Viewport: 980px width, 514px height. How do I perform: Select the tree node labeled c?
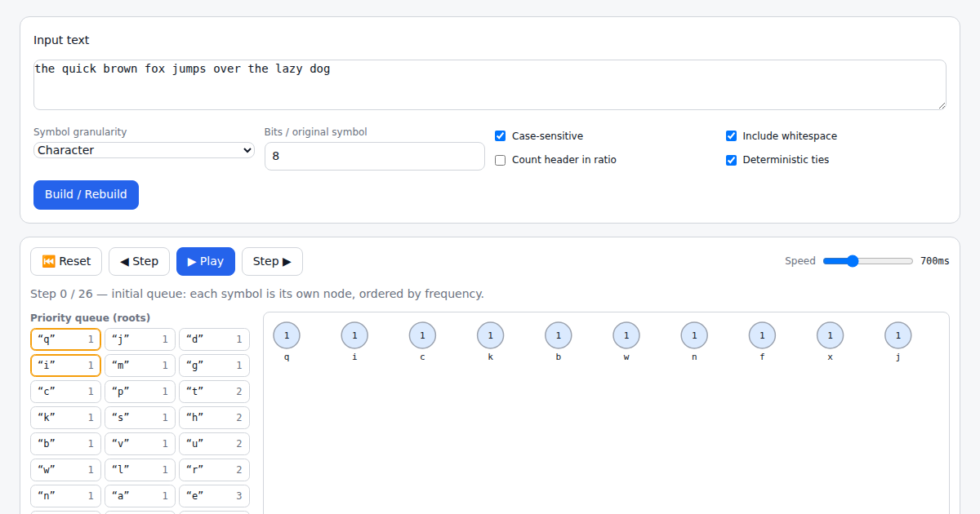coord(422,335)
